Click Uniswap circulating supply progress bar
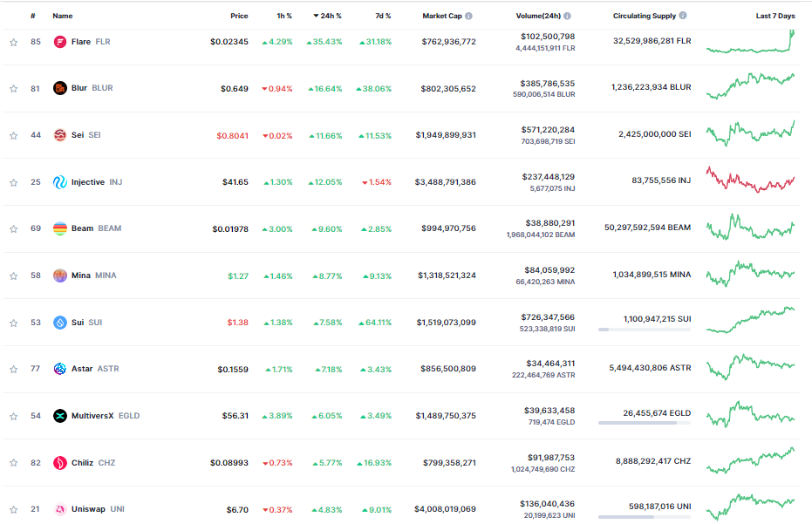 tap(645, 517)
